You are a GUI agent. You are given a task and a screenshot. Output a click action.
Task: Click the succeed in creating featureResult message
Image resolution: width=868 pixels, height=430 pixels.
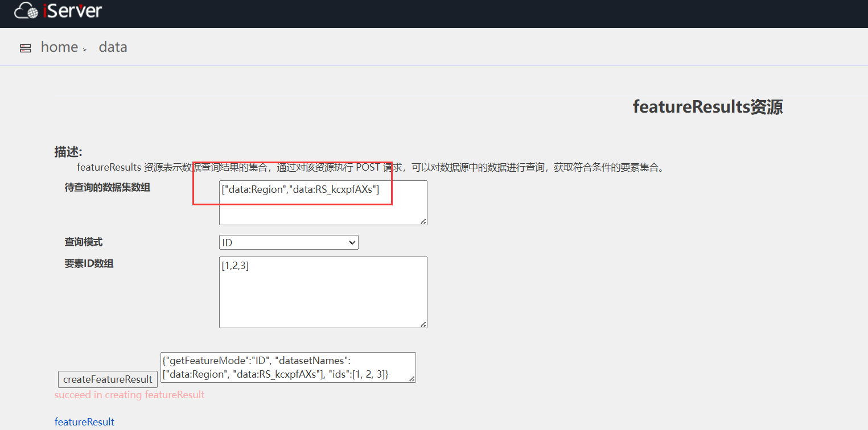pyautogui.click(x=129, y=395)
